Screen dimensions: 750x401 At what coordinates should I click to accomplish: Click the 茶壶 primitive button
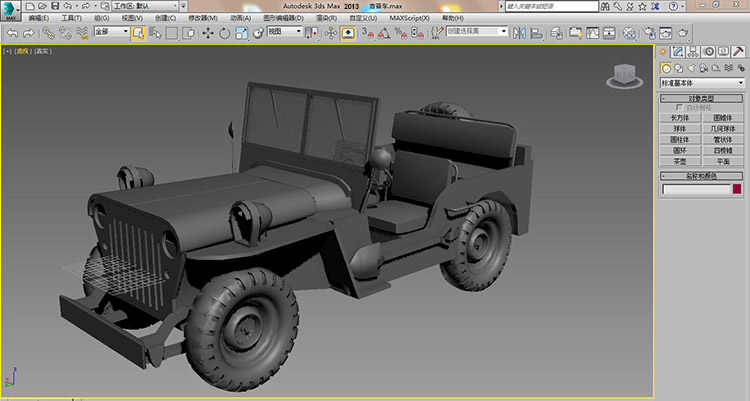pyautogui.click(x=680, y=161)
